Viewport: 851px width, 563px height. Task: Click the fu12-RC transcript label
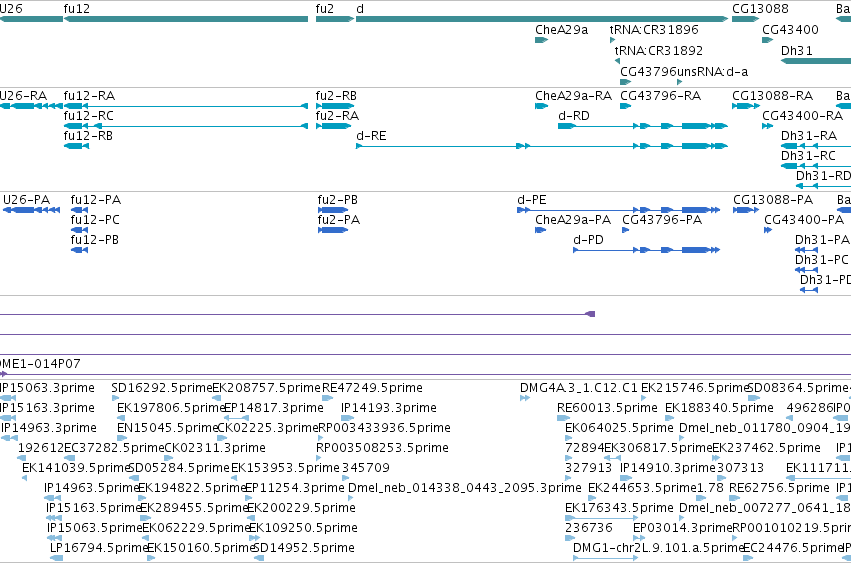pyautogui.click(x=88, y=116)
